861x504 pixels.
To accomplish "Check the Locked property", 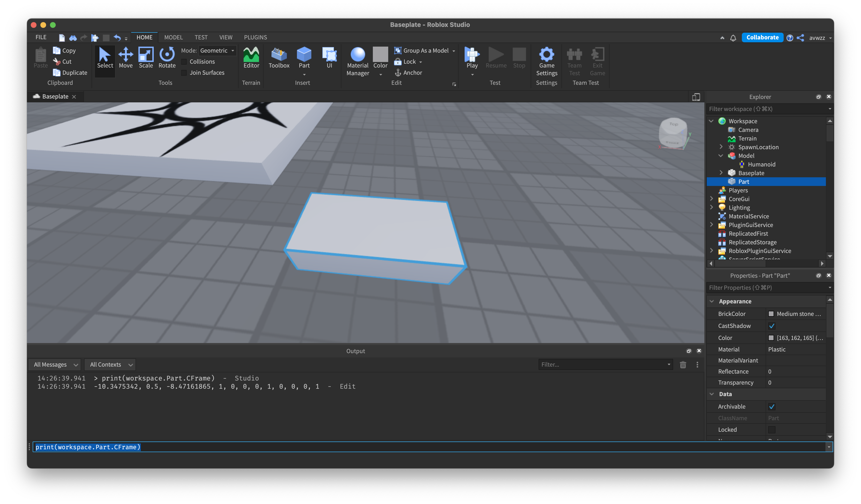I will click(771, 430).
